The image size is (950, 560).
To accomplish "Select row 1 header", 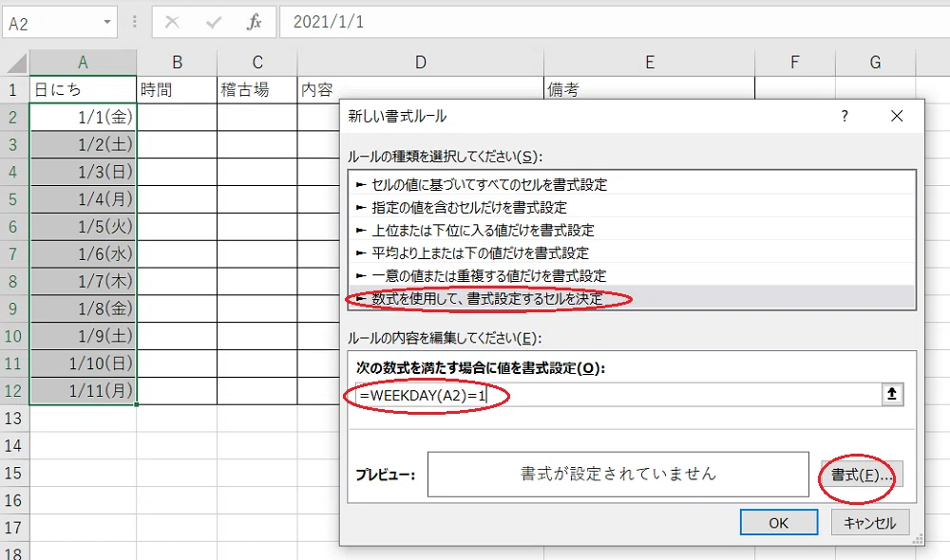I will tap(13, 90).
